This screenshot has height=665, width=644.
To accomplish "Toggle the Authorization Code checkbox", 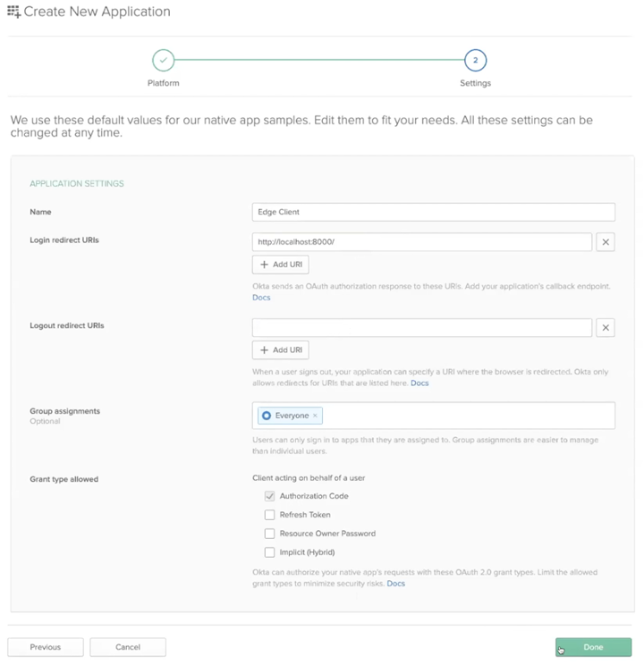I will coord(269,496).
